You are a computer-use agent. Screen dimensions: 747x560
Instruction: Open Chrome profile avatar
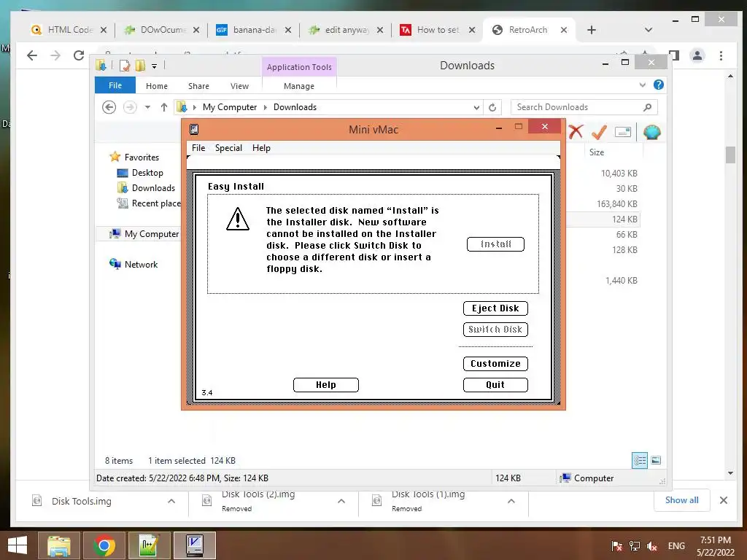click(697, 55)
